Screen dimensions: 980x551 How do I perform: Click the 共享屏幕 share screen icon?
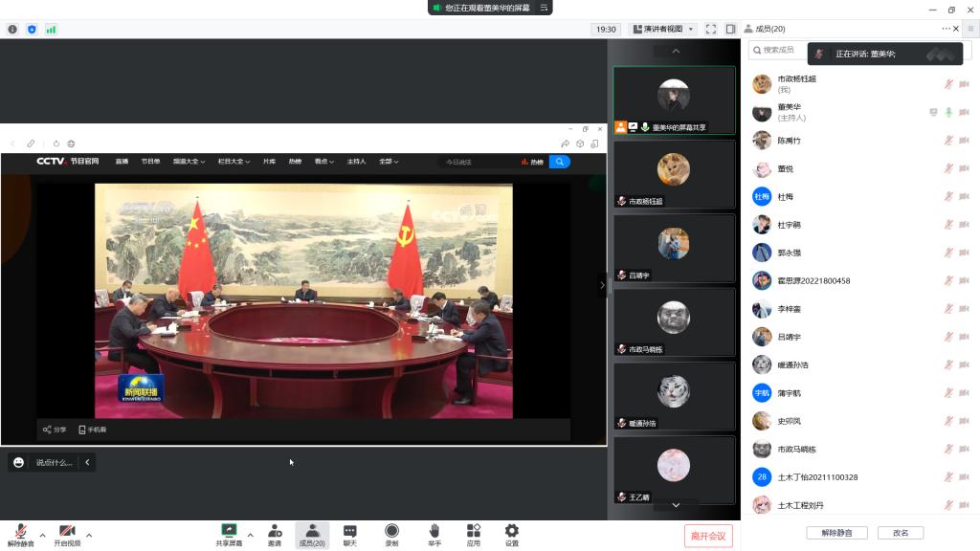(229, 531)
